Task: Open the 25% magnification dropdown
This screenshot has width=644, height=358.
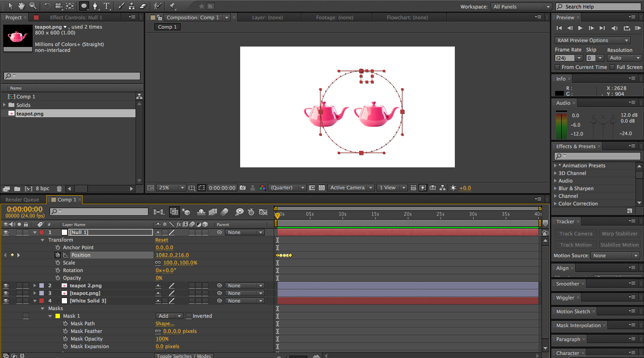Action: coord(171,188)
